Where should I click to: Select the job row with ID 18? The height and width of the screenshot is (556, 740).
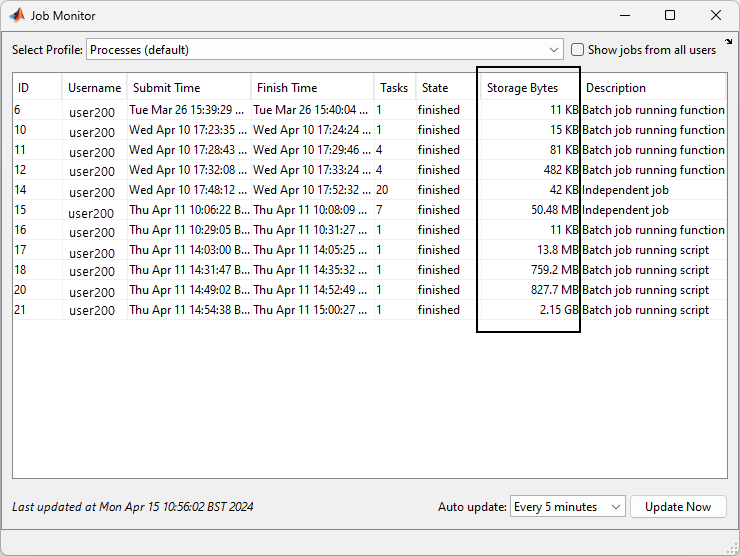coord(370,270)
